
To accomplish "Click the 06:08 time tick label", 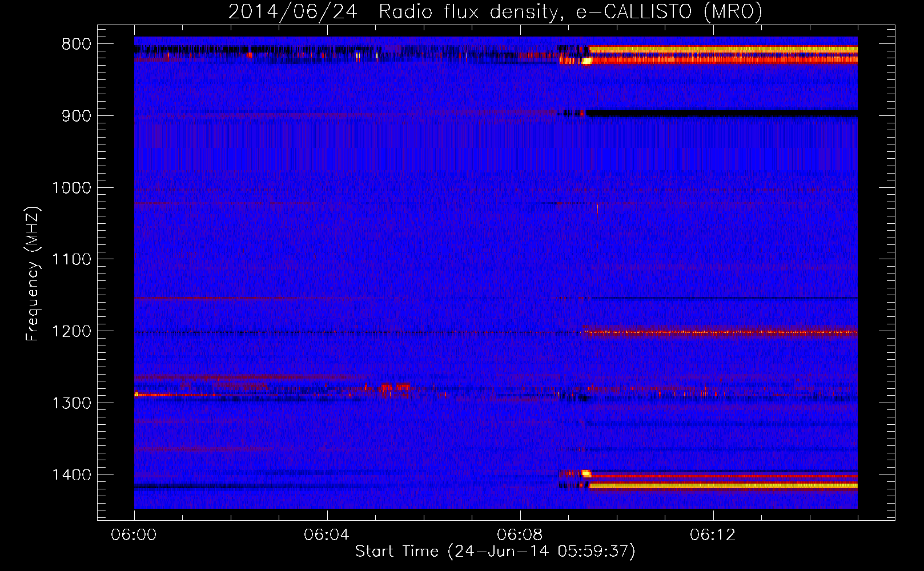I will [520, 535].
